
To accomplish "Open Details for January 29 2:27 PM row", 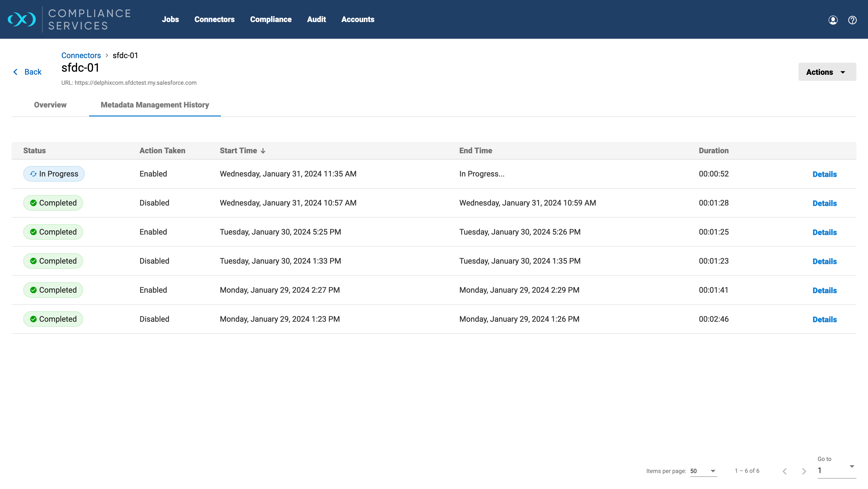I will pos(825,290).
